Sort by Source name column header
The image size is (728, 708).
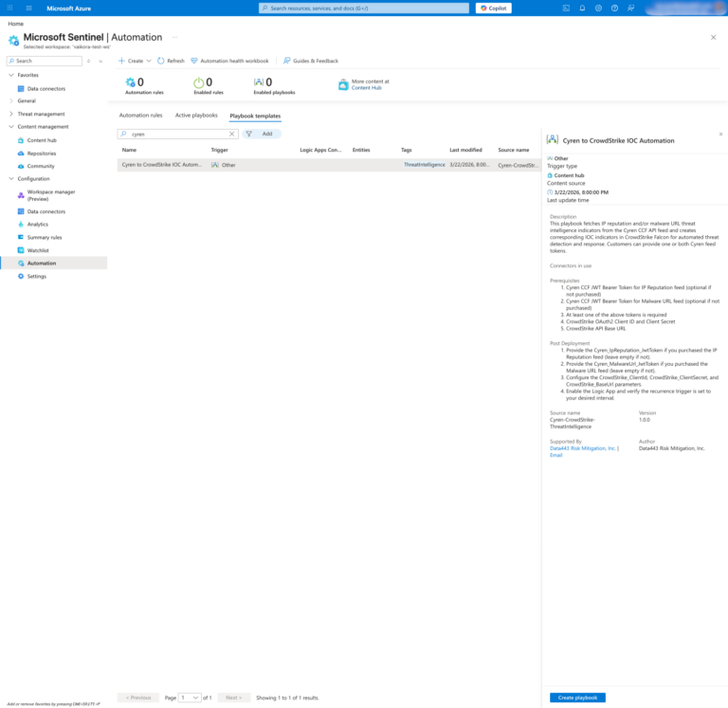click(x=514, y=150)
